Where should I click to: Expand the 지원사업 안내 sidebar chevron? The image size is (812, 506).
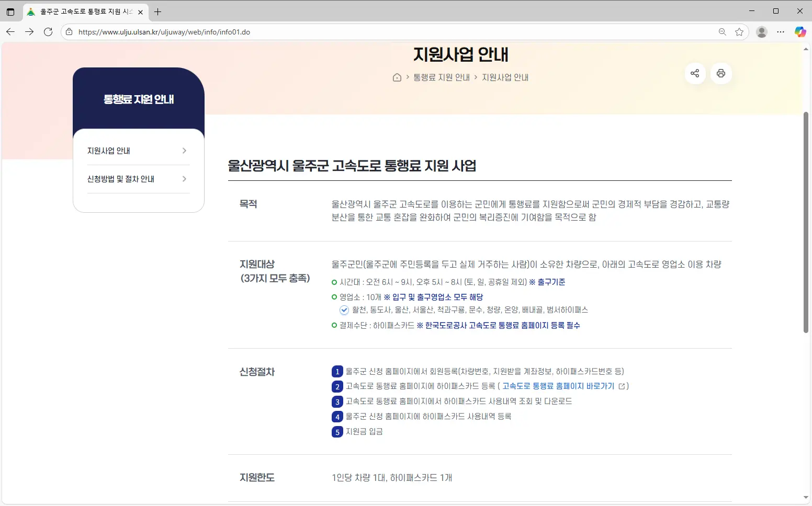(x=184, y=150)
